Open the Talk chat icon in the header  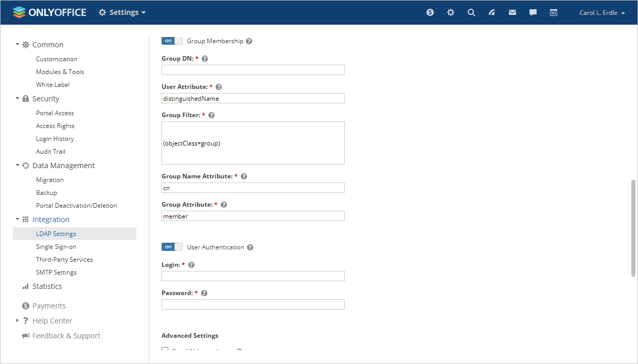pos(533,12)
